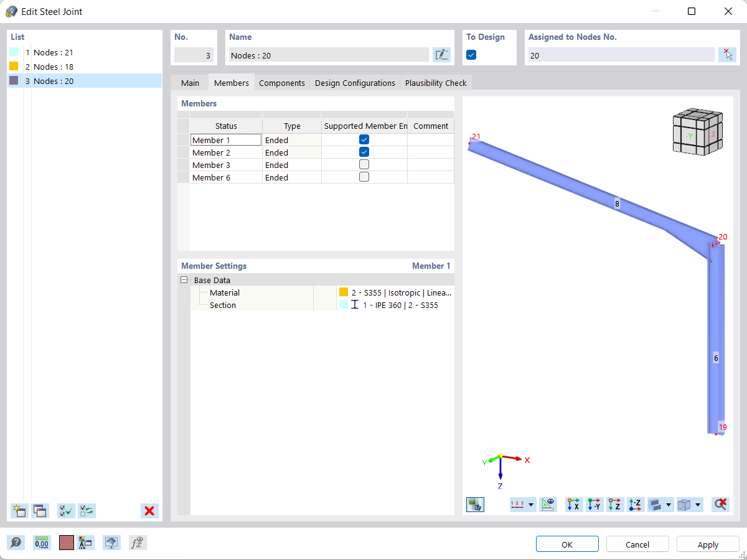
Task: Open color assignment settings icon
Action: (x=85, y=543)
